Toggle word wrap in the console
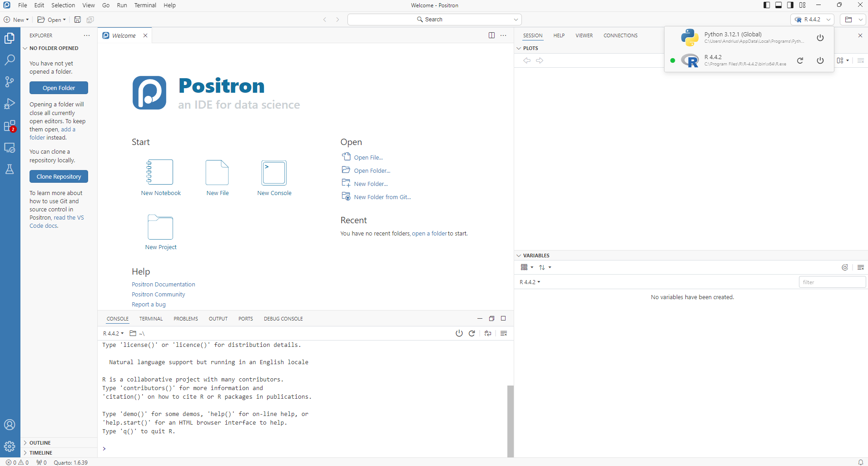This screenshot has height=466, width=868. 488,333
